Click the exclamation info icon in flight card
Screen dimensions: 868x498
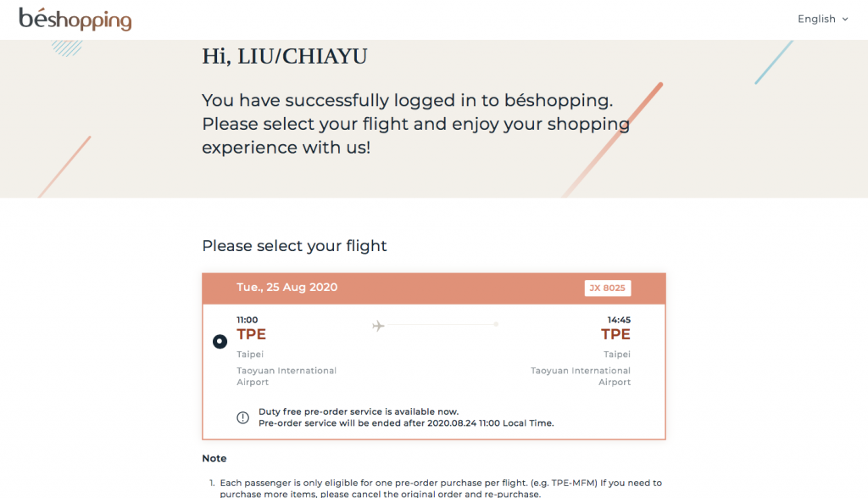click(x=242, y=417)
